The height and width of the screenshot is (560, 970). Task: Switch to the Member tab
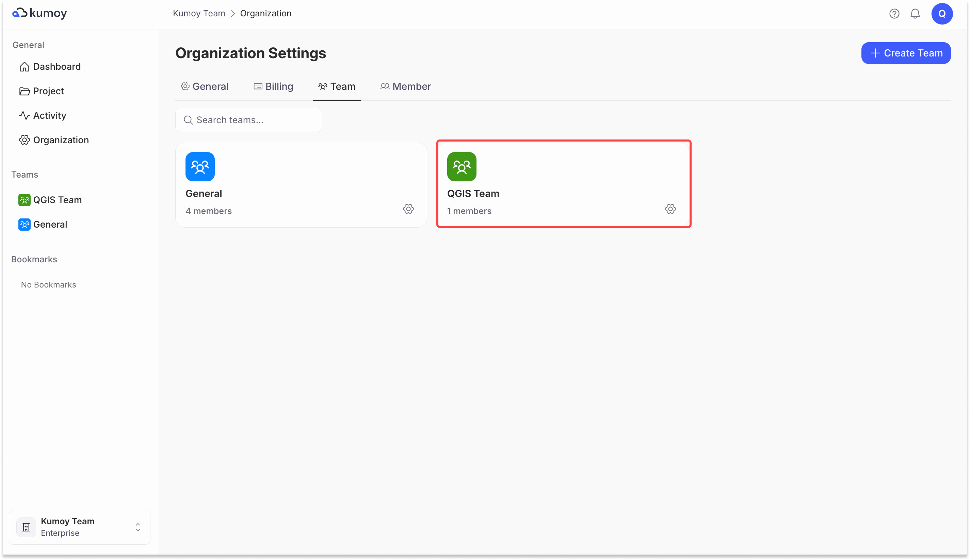pos(406,86)
